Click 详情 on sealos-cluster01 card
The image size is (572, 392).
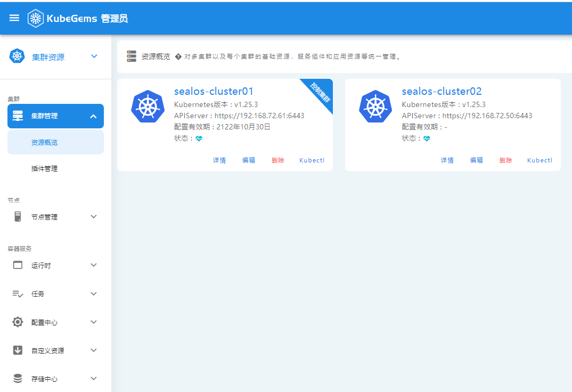coord(219,160)
